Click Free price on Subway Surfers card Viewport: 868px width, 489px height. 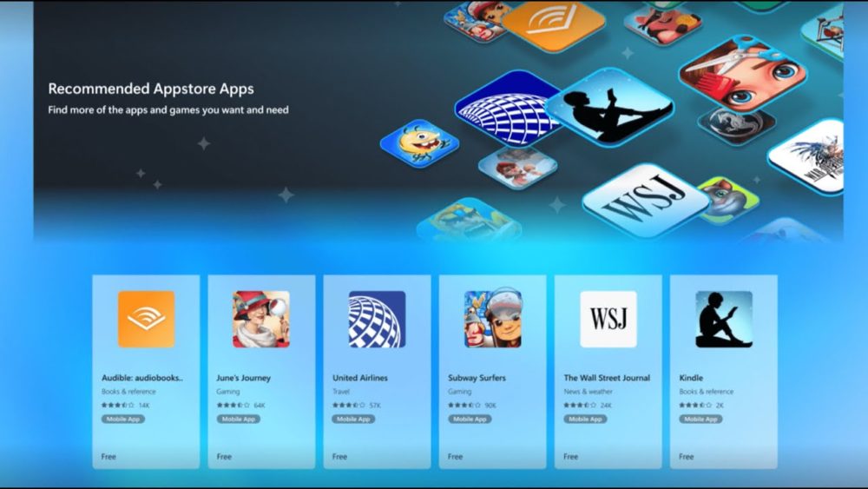pyautogui.click(x=455, y=457)
